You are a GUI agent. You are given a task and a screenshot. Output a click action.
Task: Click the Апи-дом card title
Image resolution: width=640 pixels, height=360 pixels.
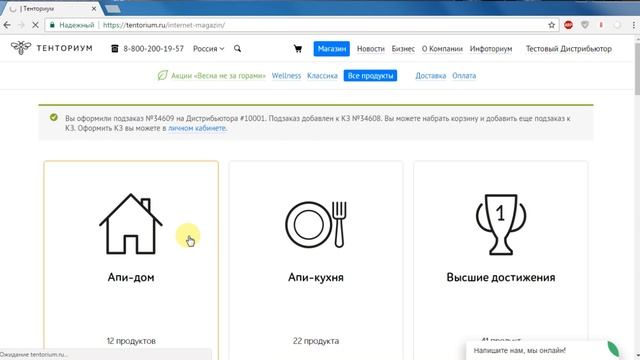point(131,277)
